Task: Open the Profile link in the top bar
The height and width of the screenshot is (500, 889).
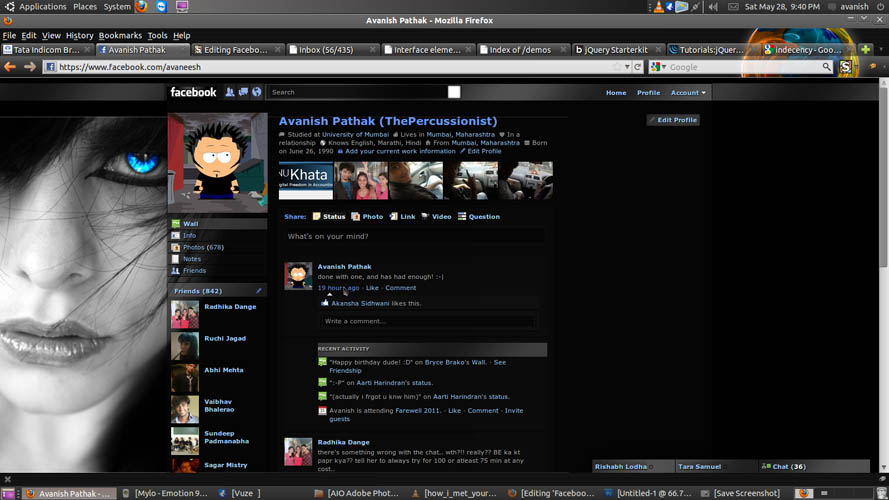Action: click(x=648, y=92)
